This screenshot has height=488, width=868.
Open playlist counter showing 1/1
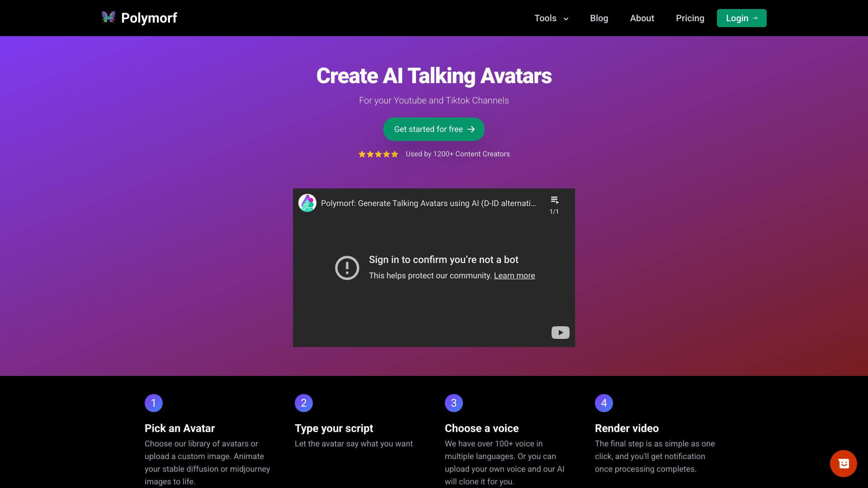[555, 211]
